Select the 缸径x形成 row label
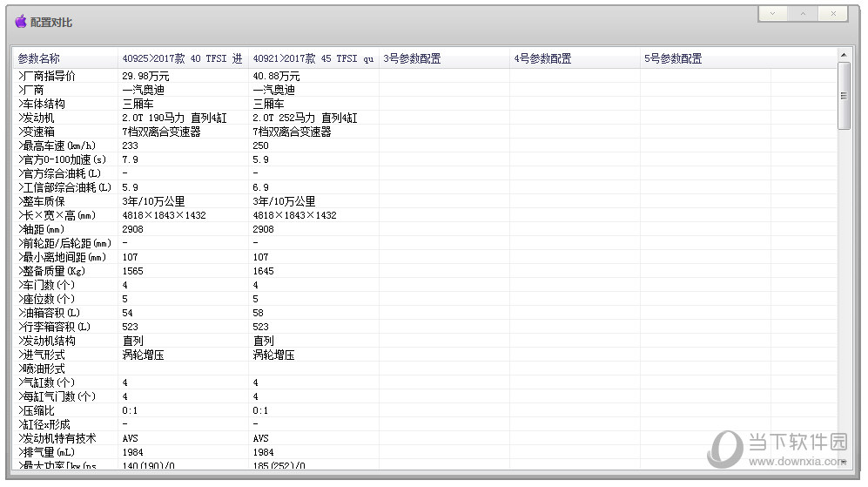The width and height of the screenshot is (868, 487). [44, 424]
